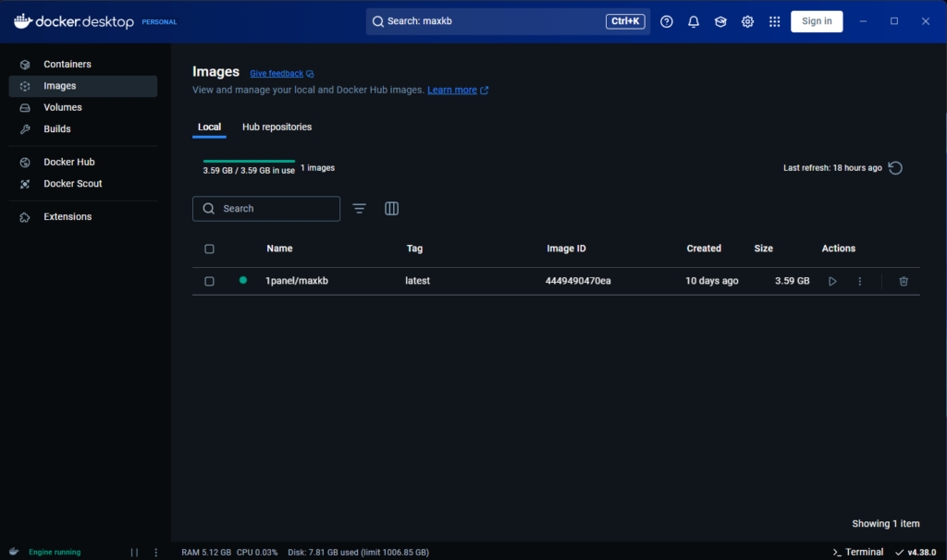The width and height of the screenshot is (947, 560).
Task: Click the '1 images' count label
Action: (318, 168)
